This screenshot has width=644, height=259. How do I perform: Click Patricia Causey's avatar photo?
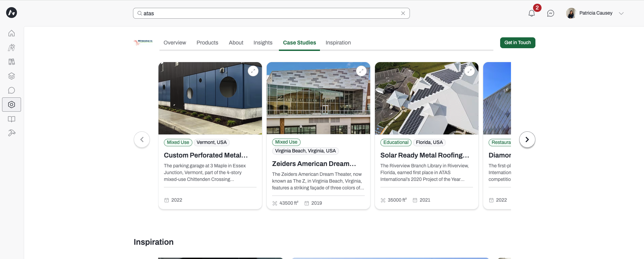click(x=571, y=13)
